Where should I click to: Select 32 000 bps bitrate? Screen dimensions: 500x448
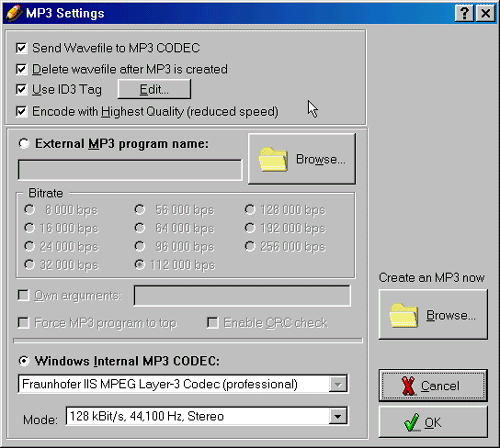click(29, 265)
